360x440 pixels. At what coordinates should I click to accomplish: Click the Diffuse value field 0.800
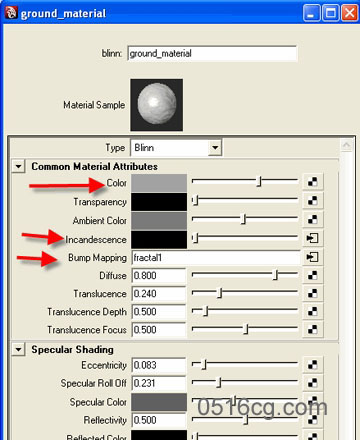click(x=159, y=276)
